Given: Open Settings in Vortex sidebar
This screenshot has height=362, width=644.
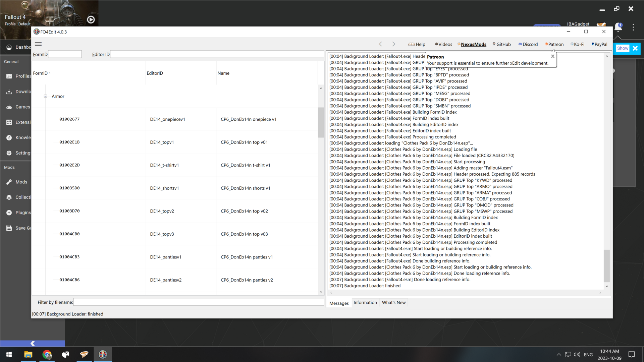Looking at the screenshot, I should pyautogui.click(x=18, y=153).
